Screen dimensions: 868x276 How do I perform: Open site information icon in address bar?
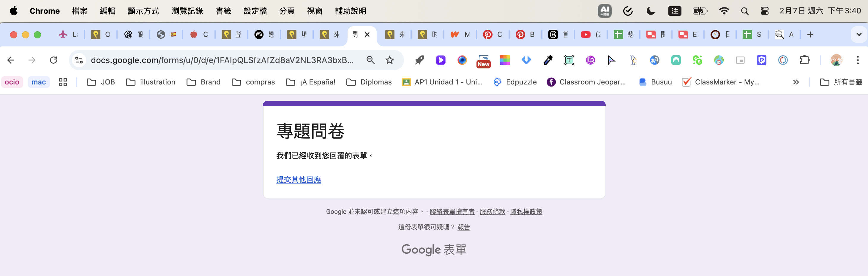[x=79, y=60]
